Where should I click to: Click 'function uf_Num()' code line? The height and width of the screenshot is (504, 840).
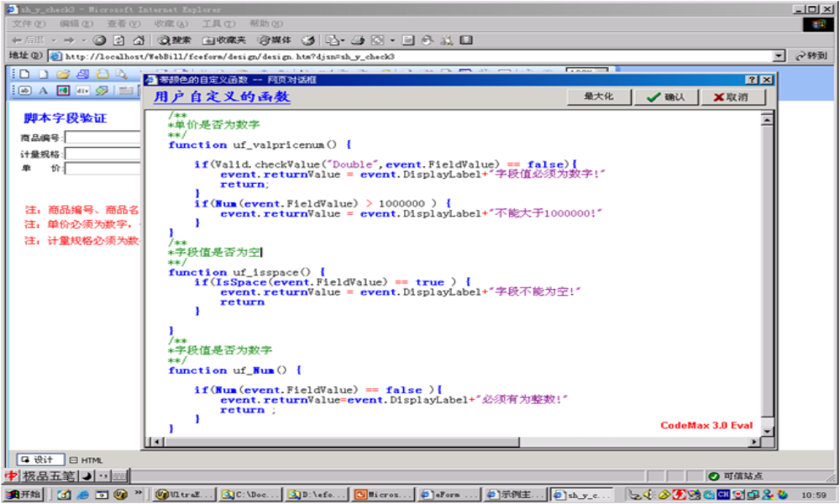(234, 370)
